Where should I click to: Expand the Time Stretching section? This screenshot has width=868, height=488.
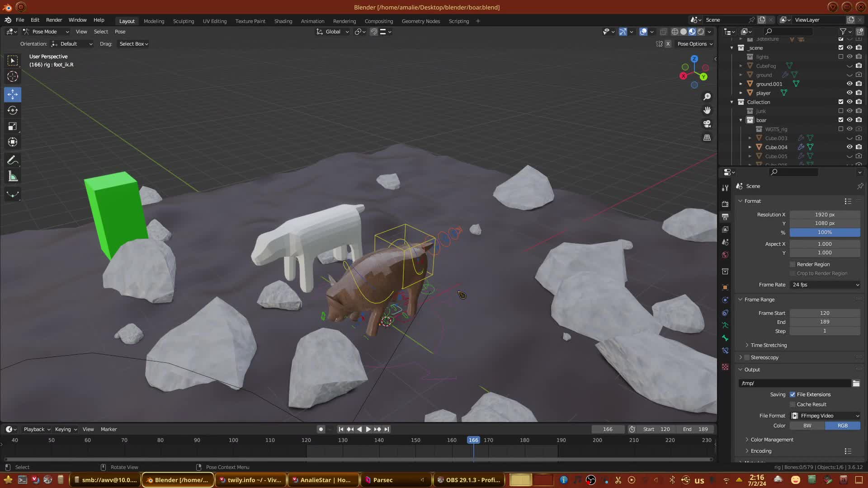768,345
